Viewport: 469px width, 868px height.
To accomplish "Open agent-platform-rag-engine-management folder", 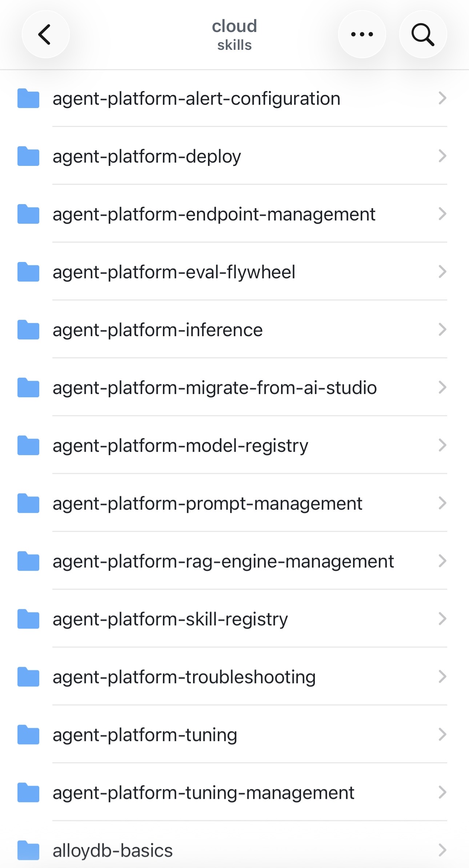I will tap(234, 561).
